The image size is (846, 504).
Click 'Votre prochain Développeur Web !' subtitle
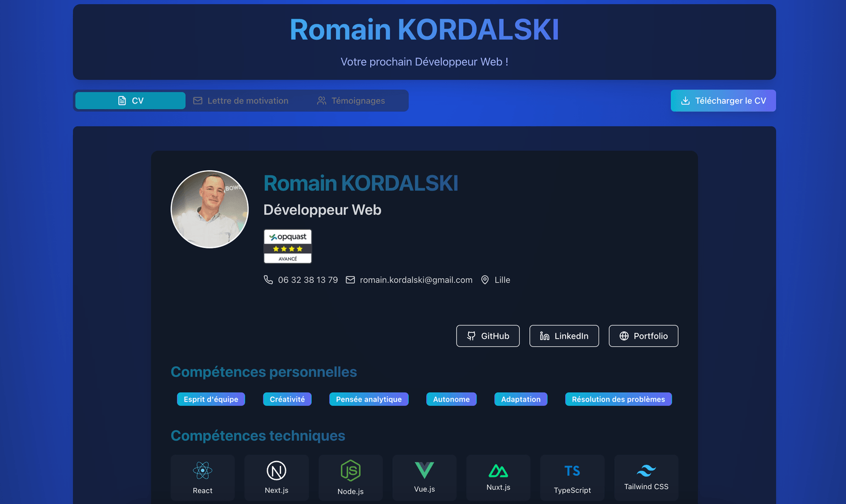tap(425, 62)
